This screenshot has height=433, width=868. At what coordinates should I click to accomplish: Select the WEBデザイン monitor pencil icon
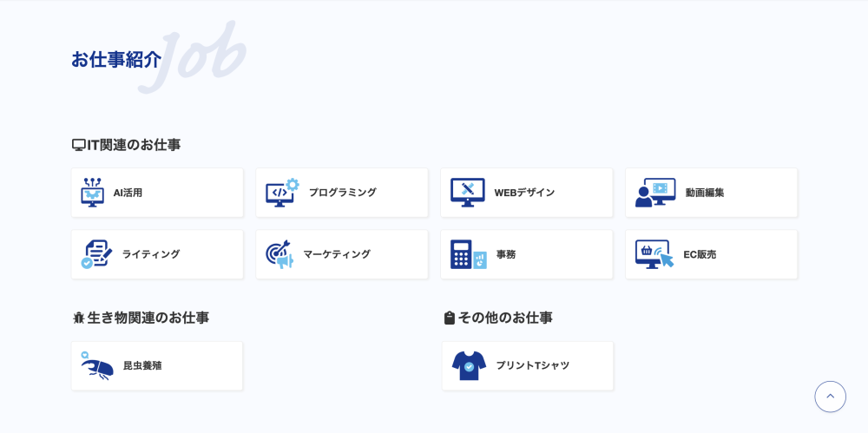467,193
